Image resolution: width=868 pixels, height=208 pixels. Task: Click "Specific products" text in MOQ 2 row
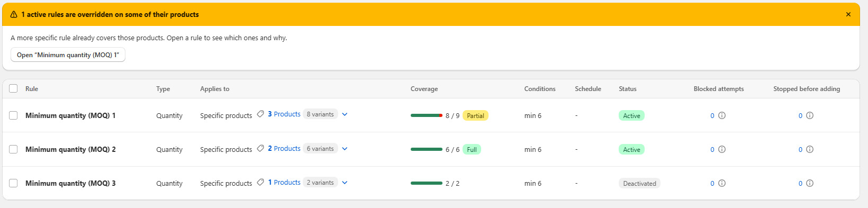coord(226,149)
